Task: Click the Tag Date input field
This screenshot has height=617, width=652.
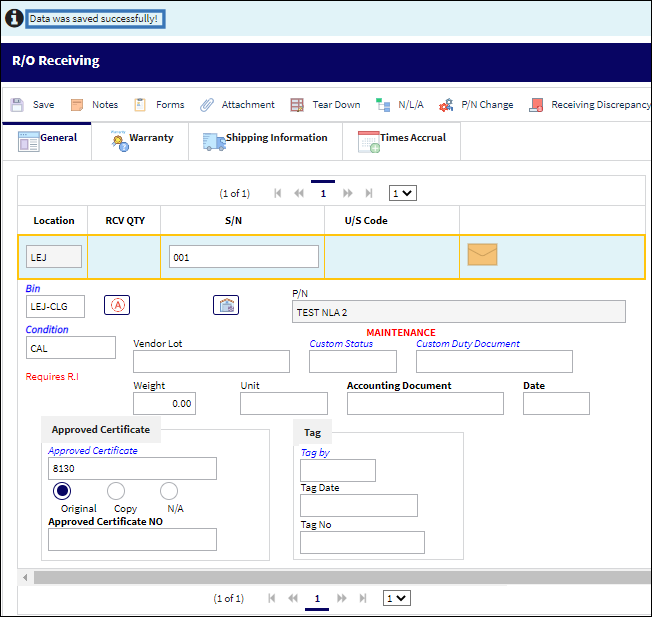Action: pos(359,506)
